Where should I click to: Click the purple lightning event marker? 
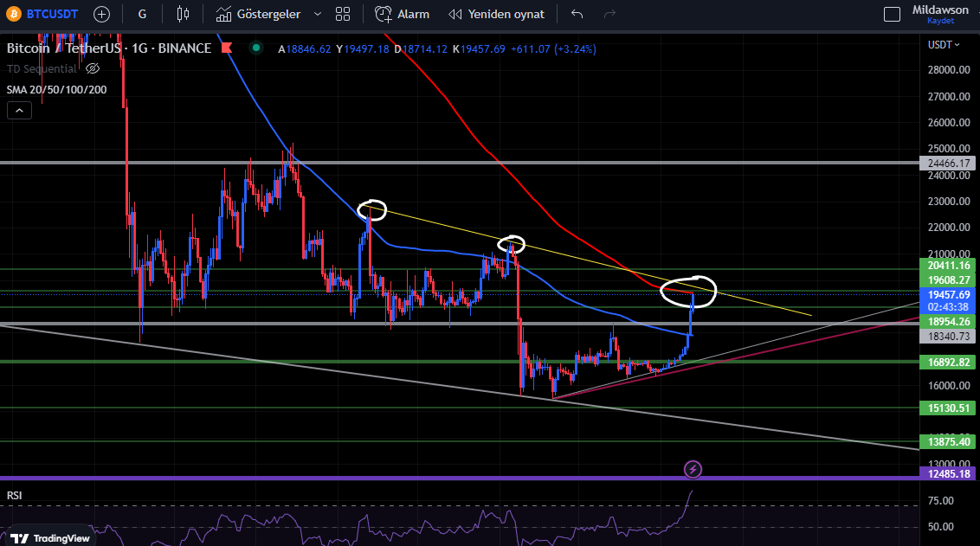pos(693,469)
